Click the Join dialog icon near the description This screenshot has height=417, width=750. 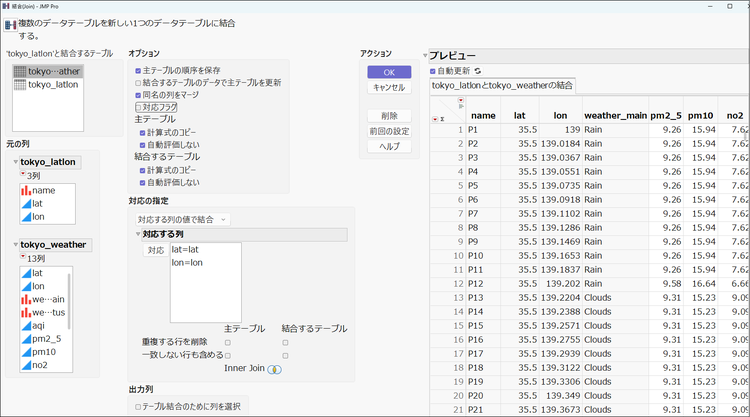coord(10,25)
